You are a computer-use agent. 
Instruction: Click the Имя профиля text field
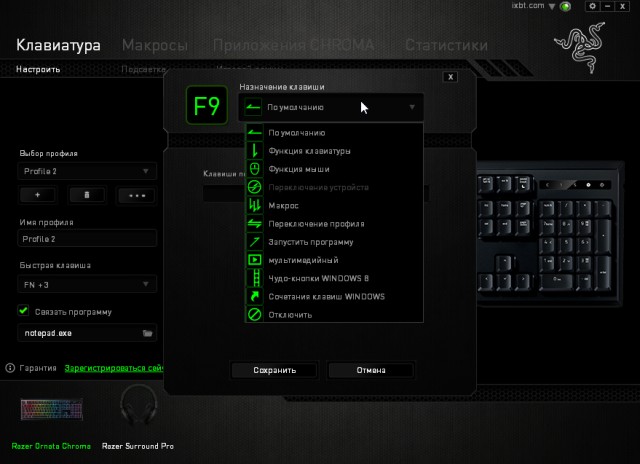88,240
